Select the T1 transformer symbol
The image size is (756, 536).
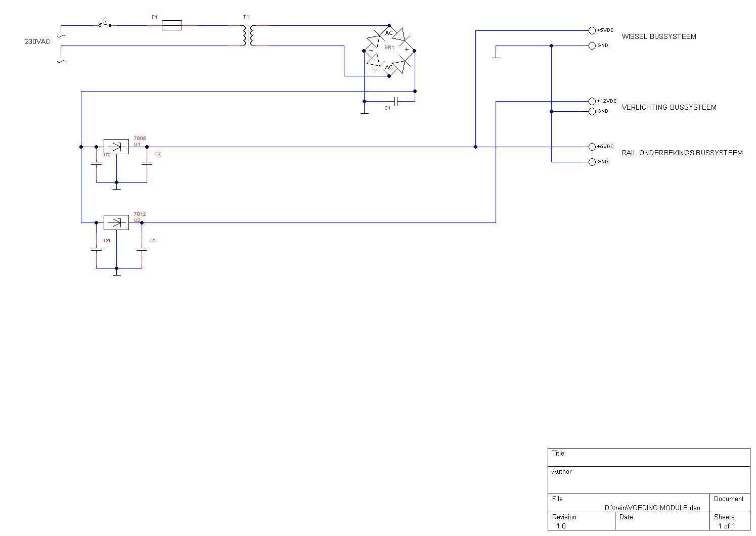[248, 35]
